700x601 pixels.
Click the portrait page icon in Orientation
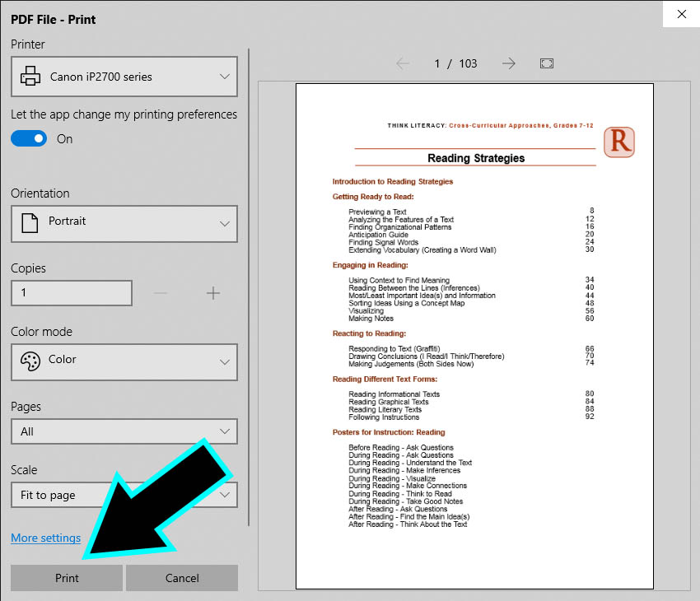tap(30, 222)
